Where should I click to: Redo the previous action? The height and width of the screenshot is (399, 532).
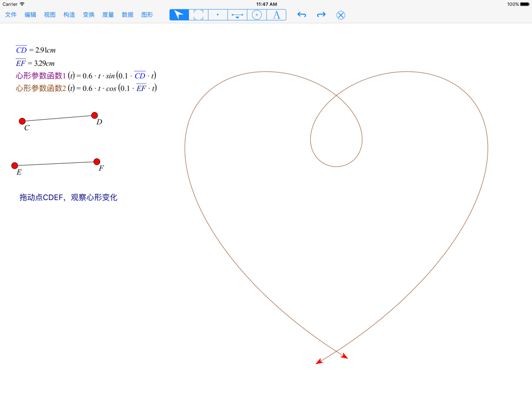(321, 15)
